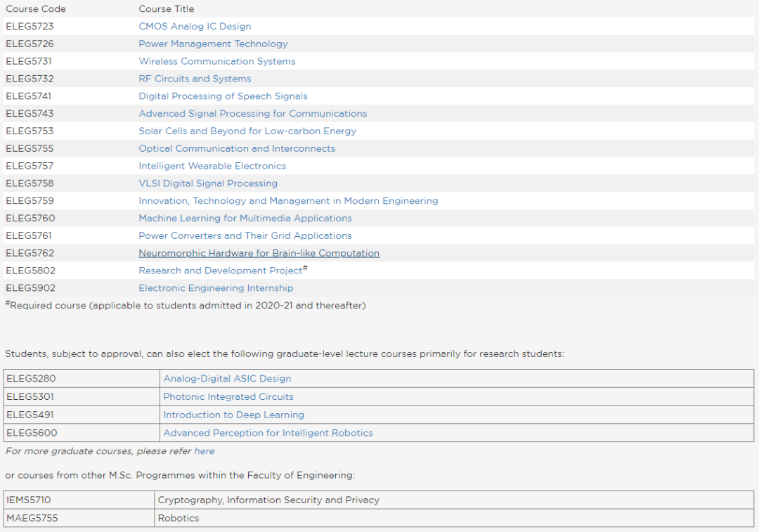Open Power Management Technology course page
Viewport: 759px width, 532px height.
pyautogui.click(x=213, y=44)
